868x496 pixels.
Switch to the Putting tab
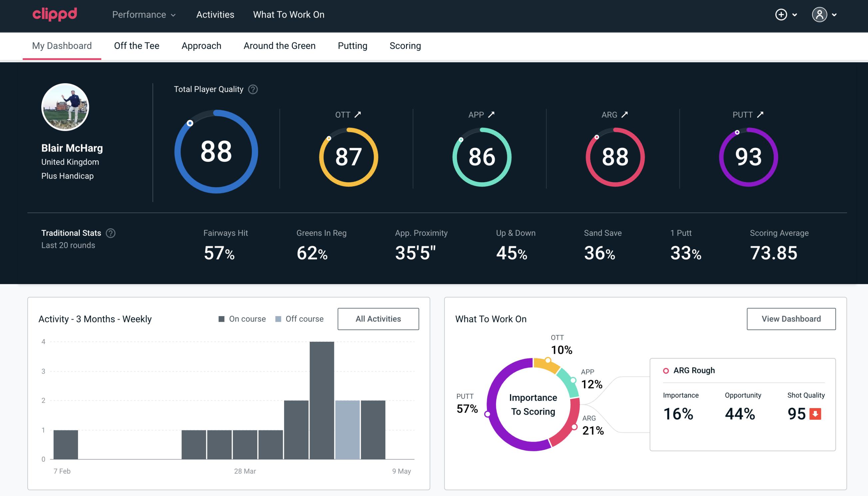(352, 45)
